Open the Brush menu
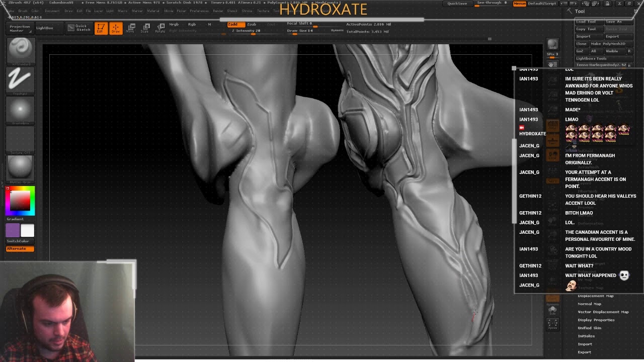 coord(23,11)
